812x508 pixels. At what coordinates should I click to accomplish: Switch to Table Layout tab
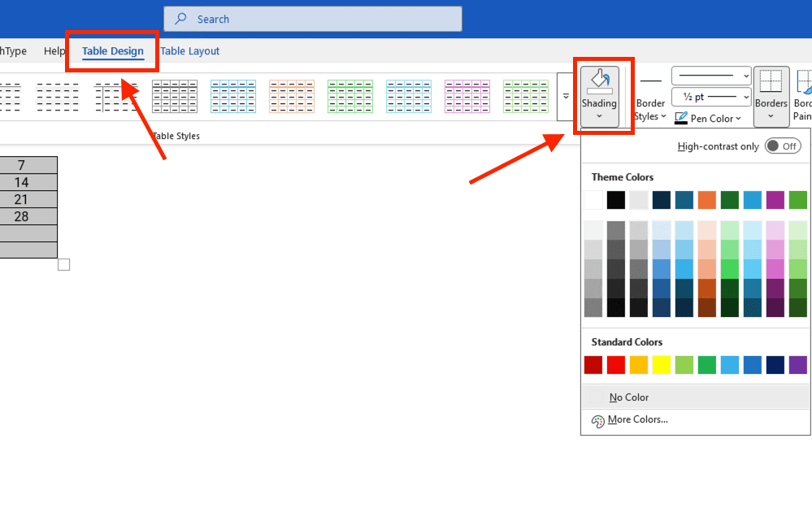(x=190, y=50)
